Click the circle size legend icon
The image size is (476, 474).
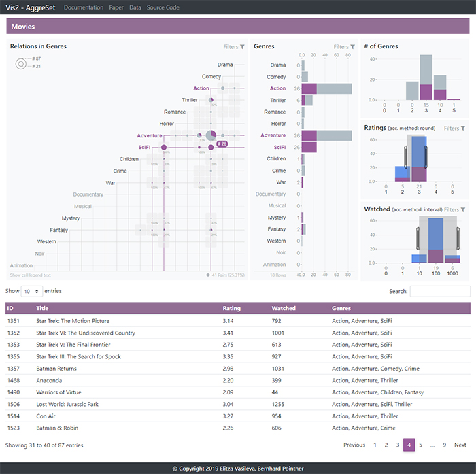(x=21, y=63)
